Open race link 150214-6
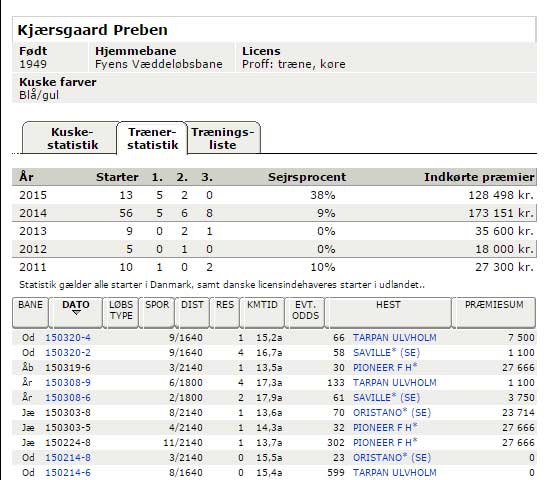The image size is (546, 480). click(68, 472)
